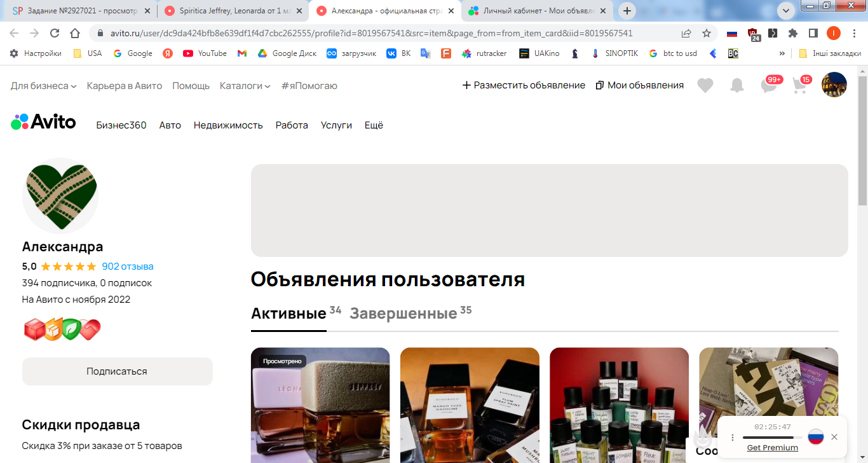Open the extensions puzzle icon
The image size is (868, 463).
coord(793,33)
